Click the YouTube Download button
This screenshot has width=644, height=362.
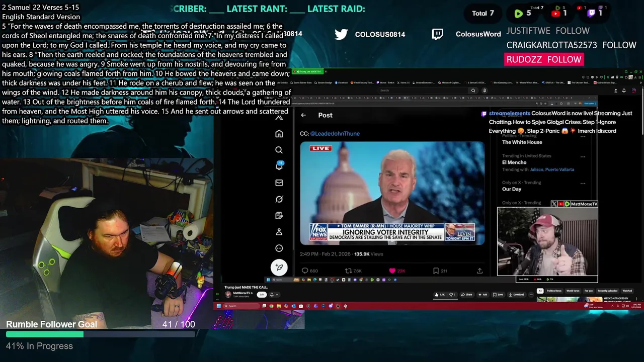(x=516, y=295)
